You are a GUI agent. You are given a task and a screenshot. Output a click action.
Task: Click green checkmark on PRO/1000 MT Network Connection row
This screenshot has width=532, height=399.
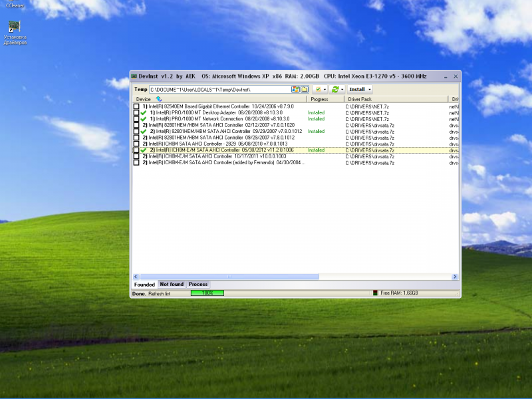coord(144,119)
